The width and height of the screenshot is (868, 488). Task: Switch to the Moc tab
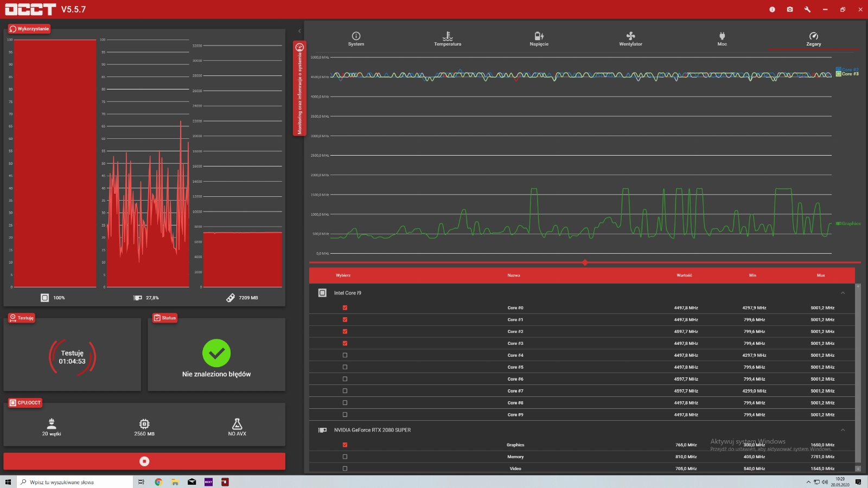[722, 39]
